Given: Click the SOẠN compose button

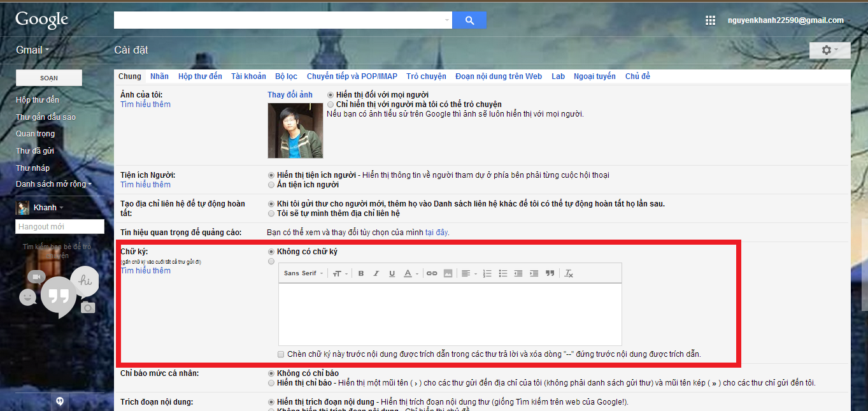Looking at the screenshot, I should [49, 78].
